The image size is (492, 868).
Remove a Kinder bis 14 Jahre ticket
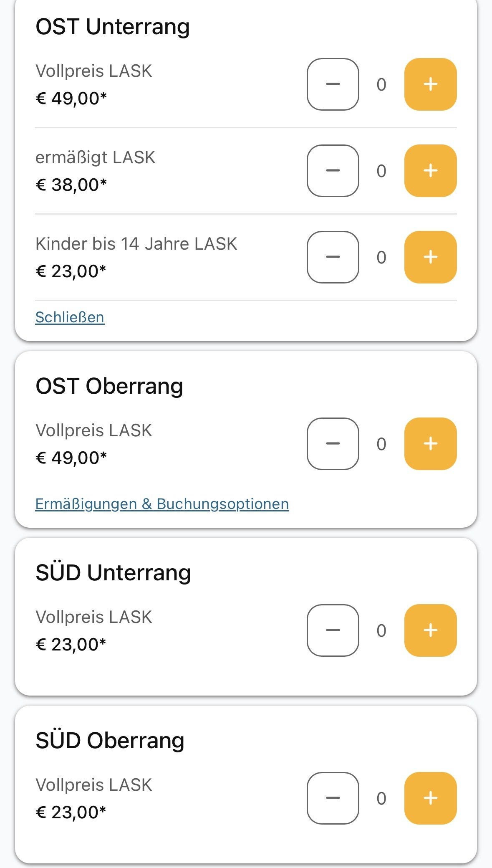click(x=333, y=257)
